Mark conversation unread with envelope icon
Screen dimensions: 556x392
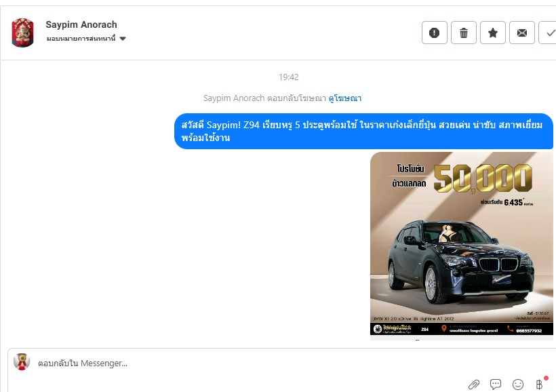[521, 33]
